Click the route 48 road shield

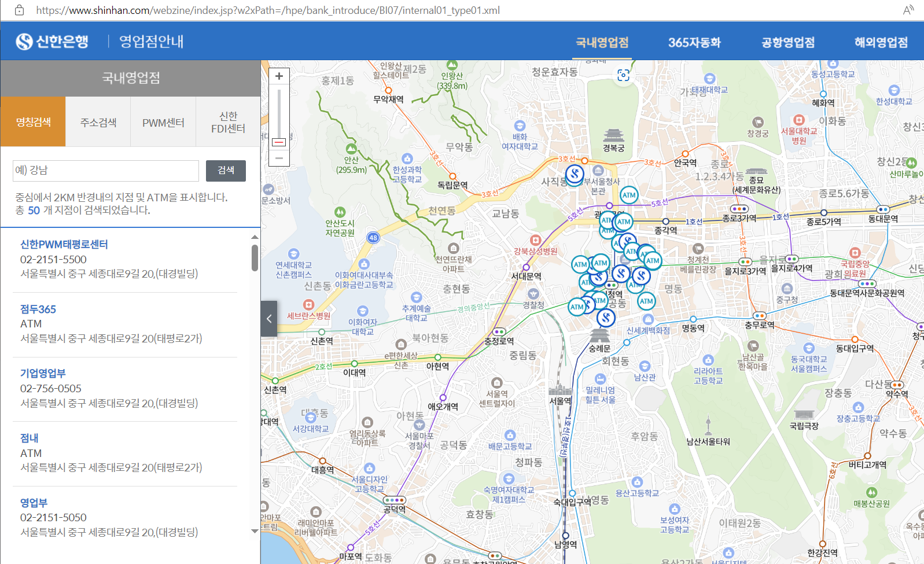coord(373,238)
